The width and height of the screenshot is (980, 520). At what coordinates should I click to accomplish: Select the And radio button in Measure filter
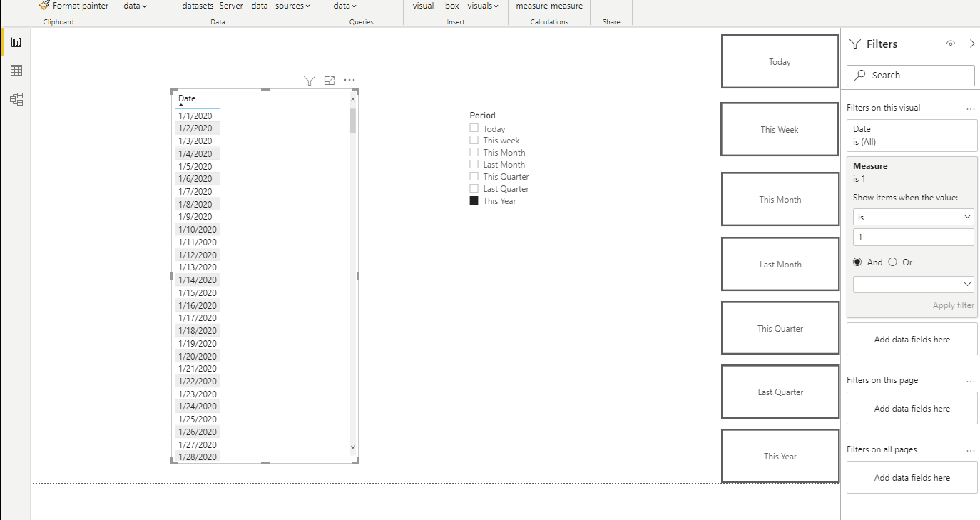click(857, 262)
